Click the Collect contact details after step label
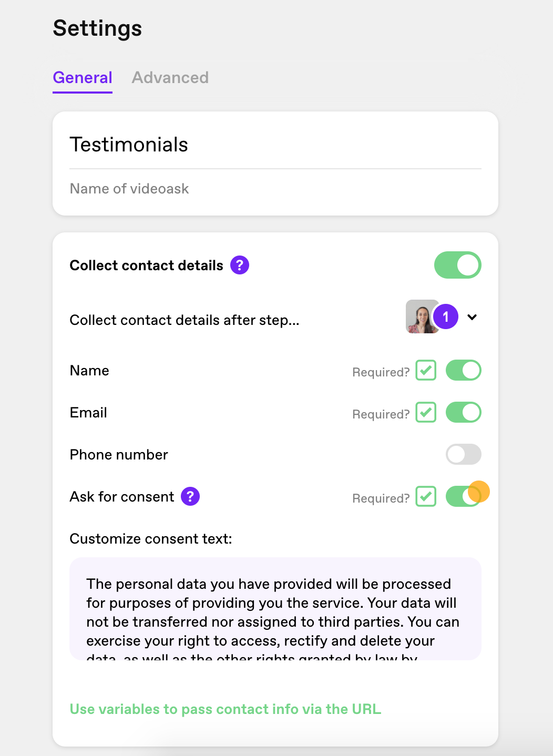 click(x=185, y=320)
